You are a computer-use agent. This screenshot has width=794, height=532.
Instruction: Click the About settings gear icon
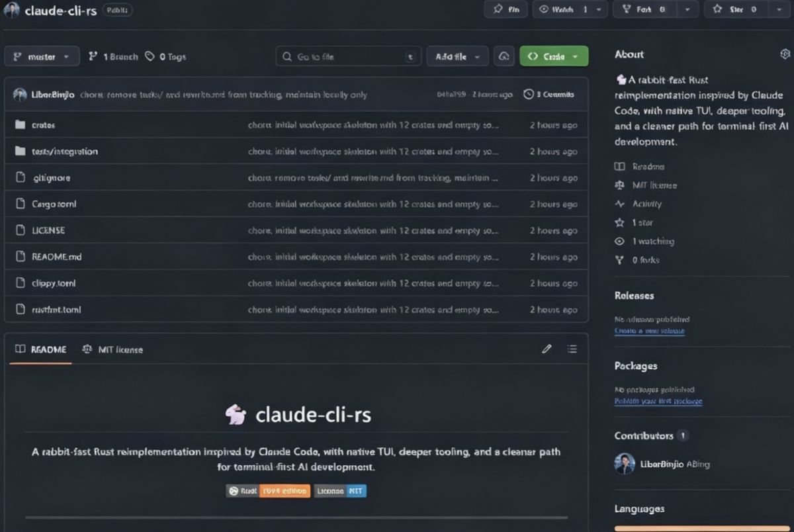pos(785,54)
